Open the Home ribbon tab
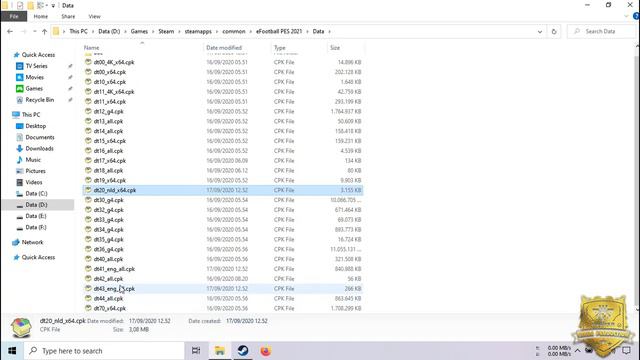Image resolution: width=640 pixels, height=360 pixels. [40, 16]
